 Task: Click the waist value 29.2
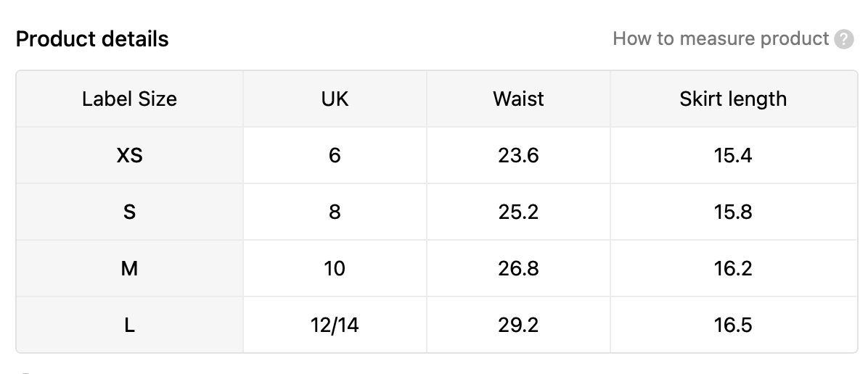click(x=518, y=325)
